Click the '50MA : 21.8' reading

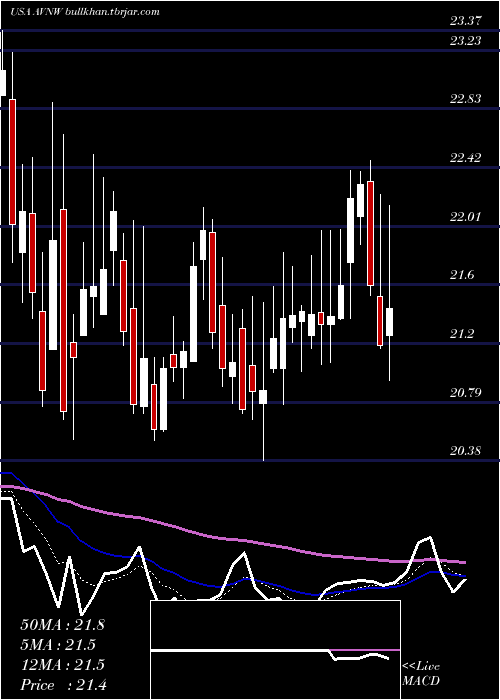tap(62, 625)
